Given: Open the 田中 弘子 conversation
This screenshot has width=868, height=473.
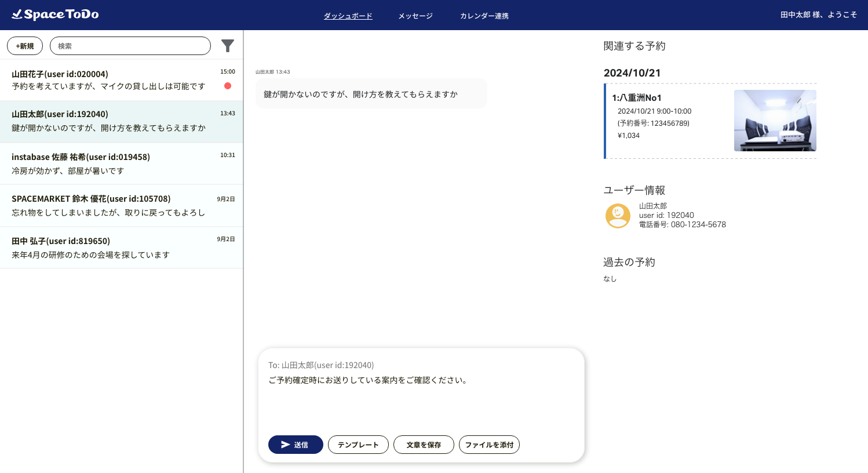Looking at the screenshot, I should tap(116, 248).
